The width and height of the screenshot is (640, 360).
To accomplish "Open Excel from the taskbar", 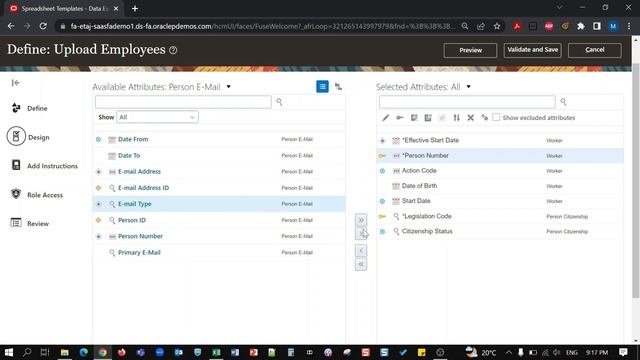I will (x=216, y=352).
